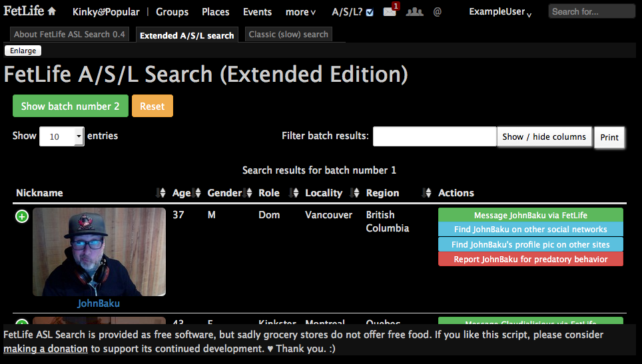Image resolution: width=642 pixels, height=364 pixels.
Task: Sort by Gender column arrows
Action: pos(247,192)
